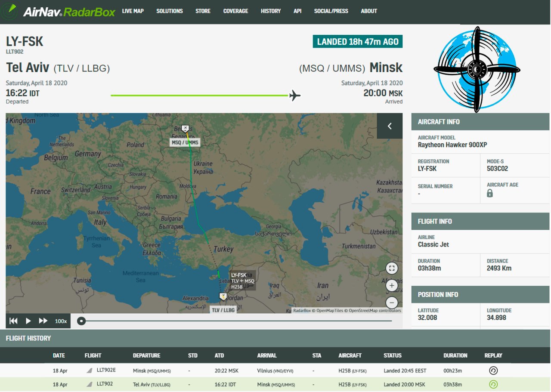Click the 2493 Km distance value
The image size is (551, 392).
coord(499,268)
